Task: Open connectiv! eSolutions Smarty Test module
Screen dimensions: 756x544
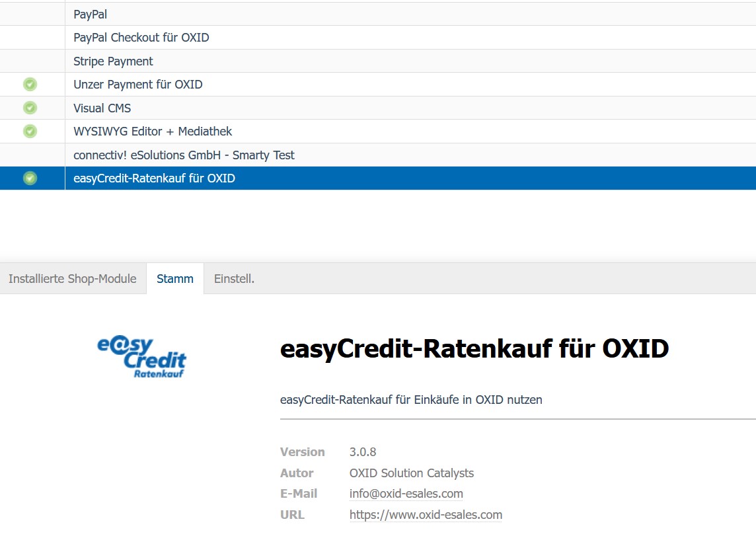Action: 184,155
